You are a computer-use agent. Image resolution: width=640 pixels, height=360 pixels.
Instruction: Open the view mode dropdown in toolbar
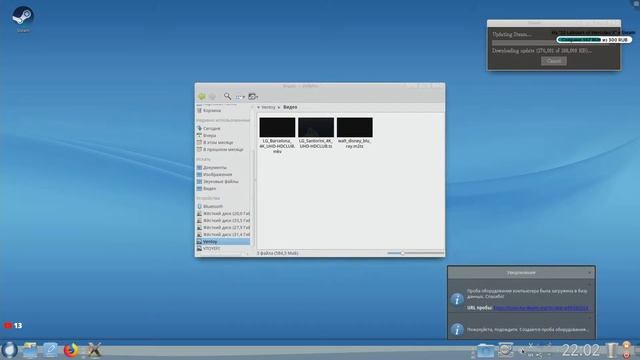[x=240, y=97]
